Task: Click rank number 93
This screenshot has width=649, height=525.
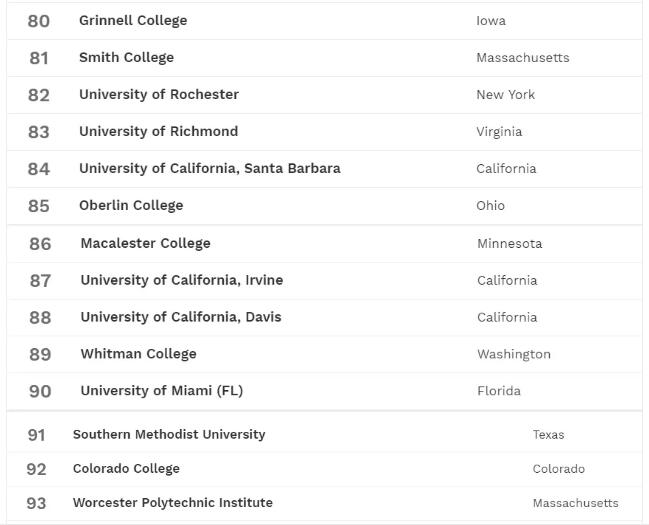Action: [x=36, y=503]
